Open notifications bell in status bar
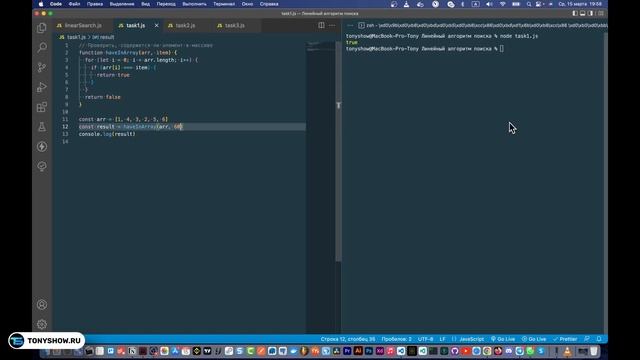The width and height of the screenshot is (640, 360). (x=599, y=339)
